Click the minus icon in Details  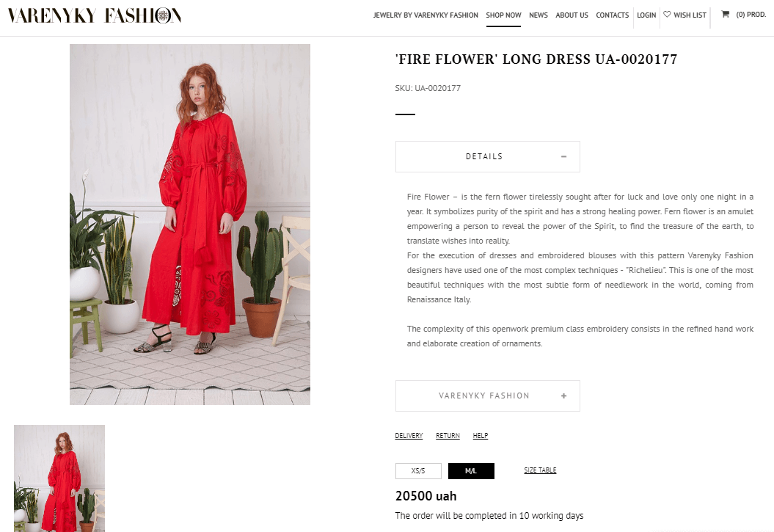(x=563, y=156)
